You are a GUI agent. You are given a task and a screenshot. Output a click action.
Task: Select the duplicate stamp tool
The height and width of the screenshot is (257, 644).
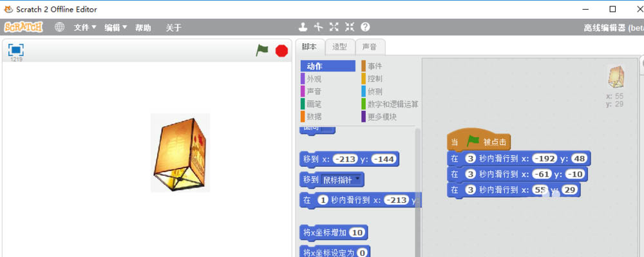[303, 27]
